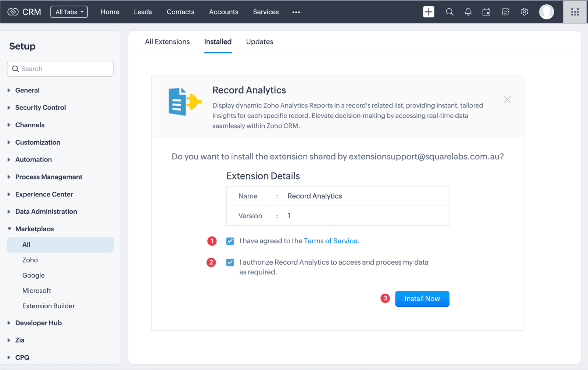Viewport: 588px width, 370px height.
Task: Click the Setup heading in sidebar
Action: 22,46
